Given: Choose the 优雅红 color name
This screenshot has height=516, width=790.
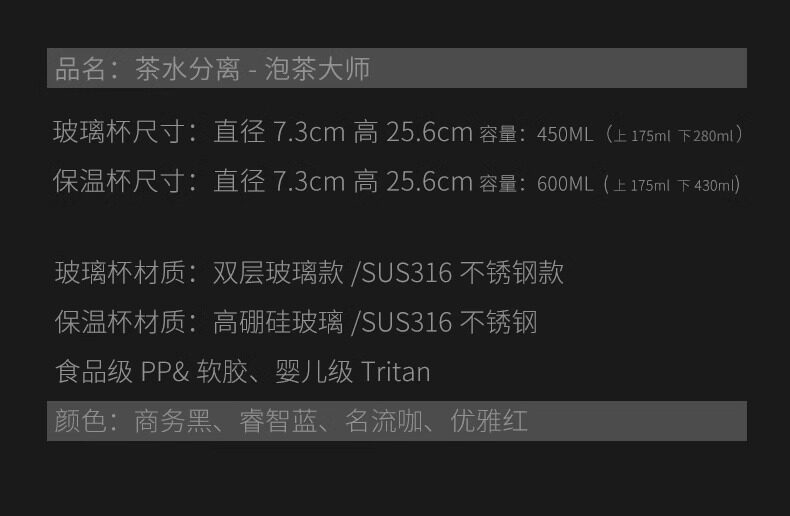Looking at the screenshot, I should pyautogui.click(x=489, y=421).
